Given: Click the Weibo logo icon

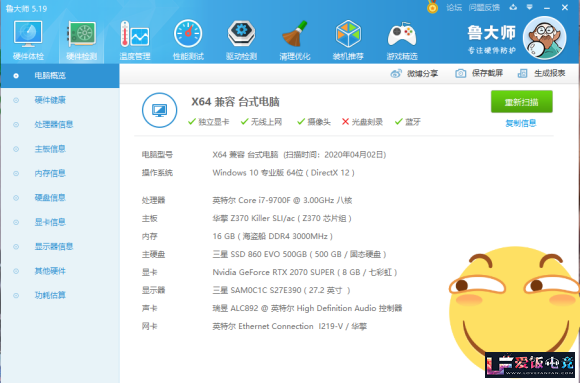Looking at the screenshot, I should click(x=396, y=73).
